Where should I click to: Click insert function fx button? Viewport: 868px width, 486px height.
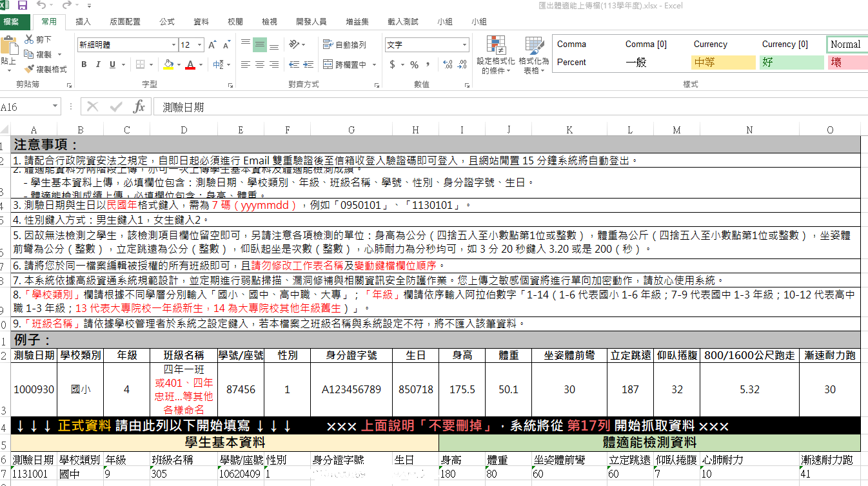[139, 106]
